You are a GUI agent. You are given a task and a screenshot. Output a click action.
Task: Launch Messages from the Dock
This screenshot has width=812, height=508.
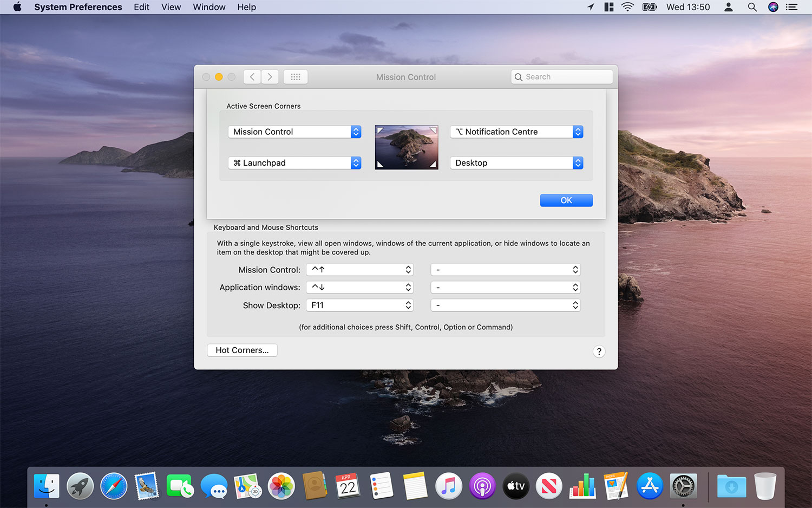pos(214,486)
